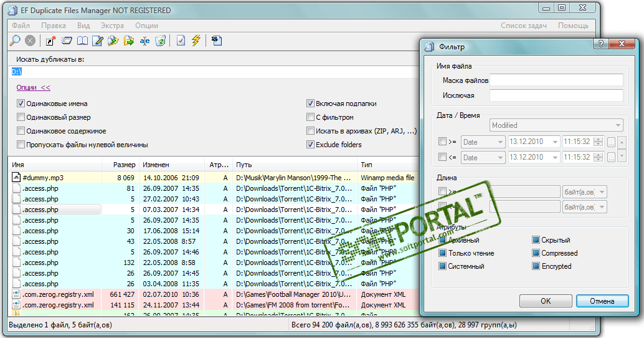Click the file icon of #dummy.mp3
The width and height of the screenshot is (644, 338).
16,177
